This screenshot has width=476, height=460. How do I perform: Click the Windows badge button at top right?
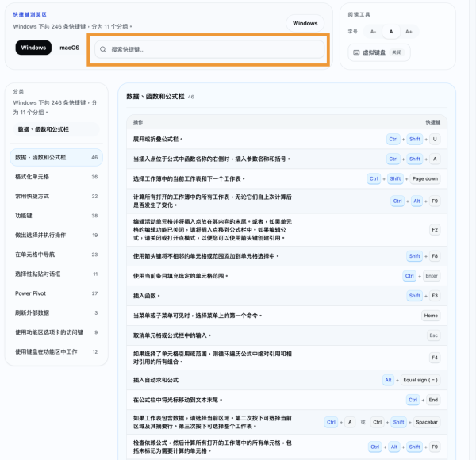[x=305, y=23]
